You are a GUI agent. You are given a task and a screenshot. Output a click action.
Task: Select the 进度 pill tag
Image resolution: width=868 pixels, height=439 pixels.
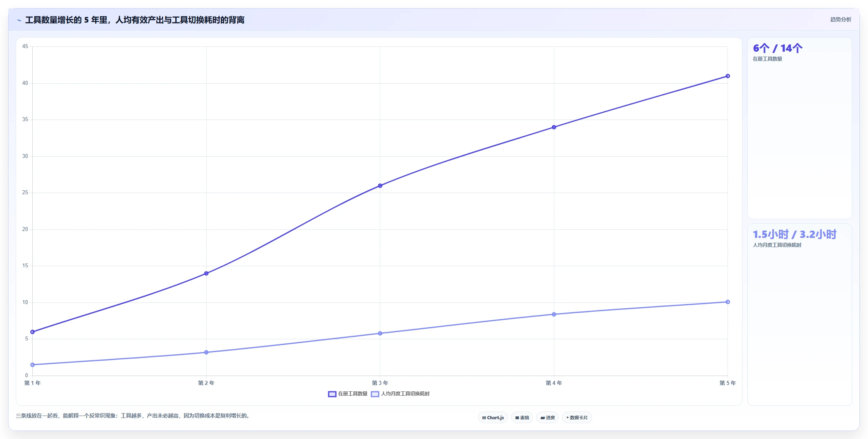pyautogui.click(x=547, y=418)
